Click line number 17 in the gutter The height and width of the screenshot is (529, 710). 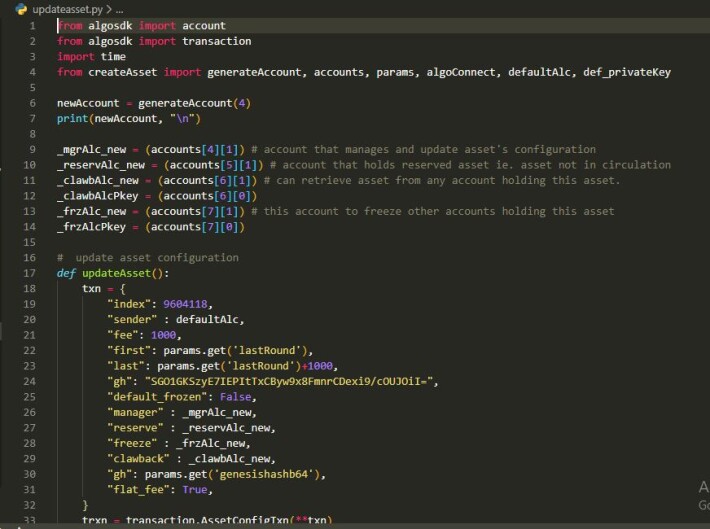(x=29, y=273)
